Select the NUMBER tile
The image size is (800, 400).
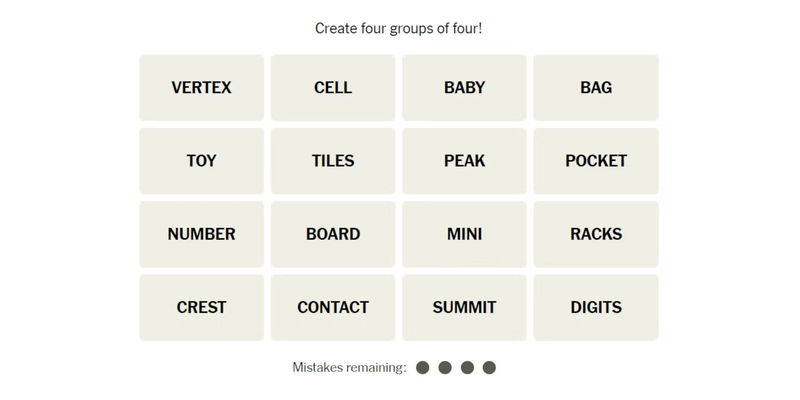(x=201, y=234)
